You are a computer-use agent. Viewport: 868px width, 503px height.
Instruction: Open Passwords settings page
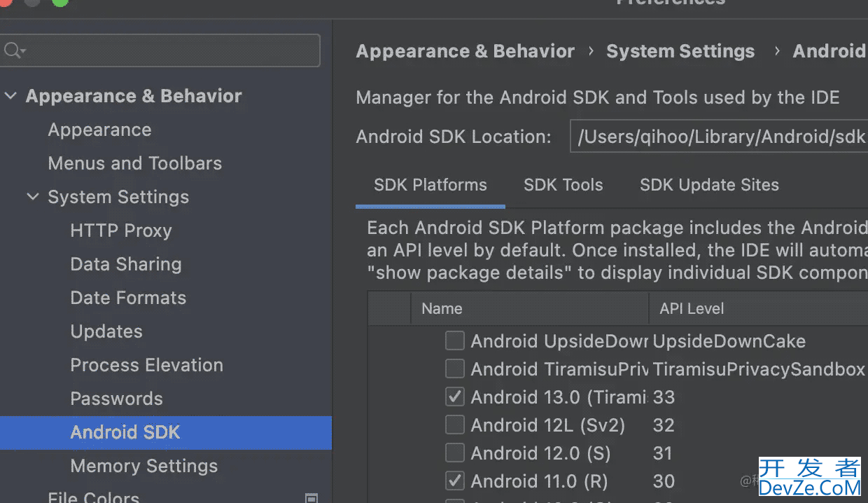pyautogui.click(x=116, y=399)
